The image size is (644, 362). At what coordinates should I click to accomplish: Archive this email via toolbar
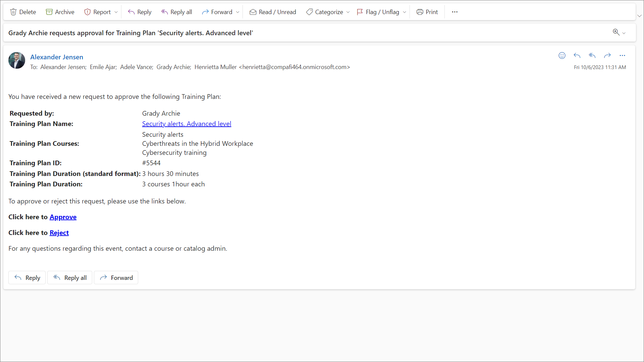60,12
